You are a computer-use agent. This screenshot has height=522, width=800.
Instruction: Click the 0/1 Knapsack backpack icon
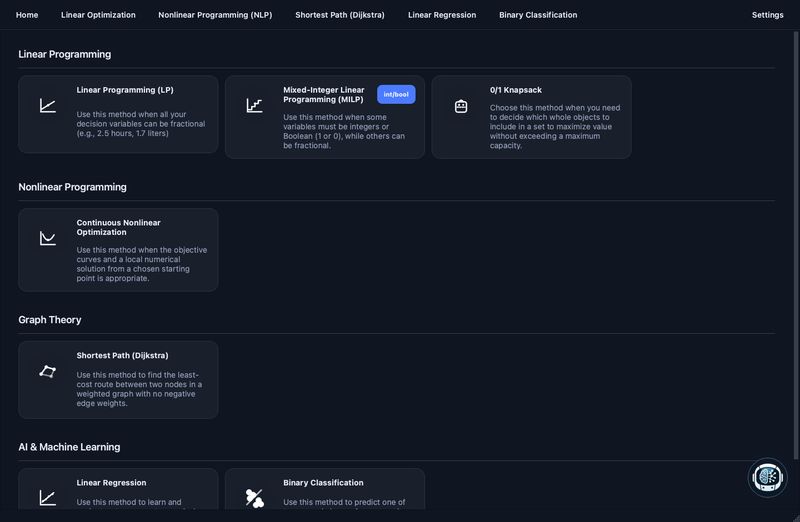pyautogui.click(x=461, y=106)
